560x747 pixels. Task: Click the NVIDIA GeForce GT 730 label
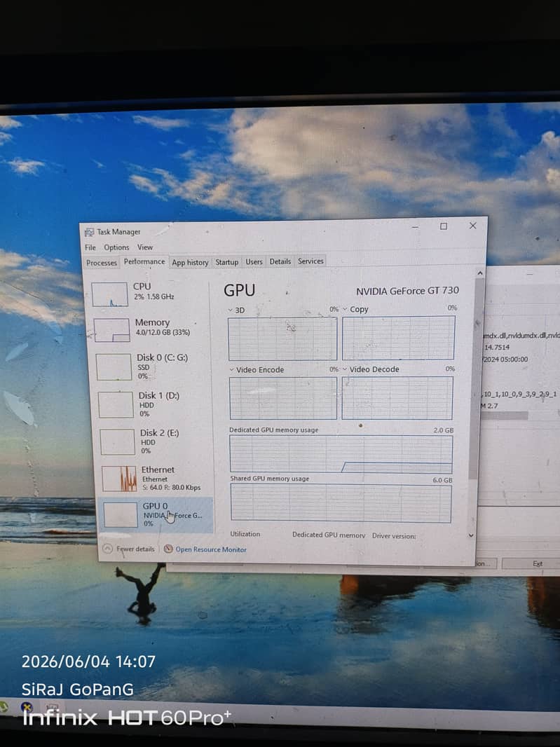[x=407, y=291]
